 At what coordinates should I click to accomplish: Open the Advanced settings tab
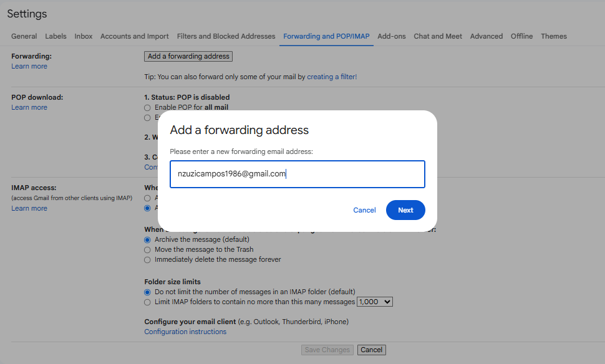point(486,36)
